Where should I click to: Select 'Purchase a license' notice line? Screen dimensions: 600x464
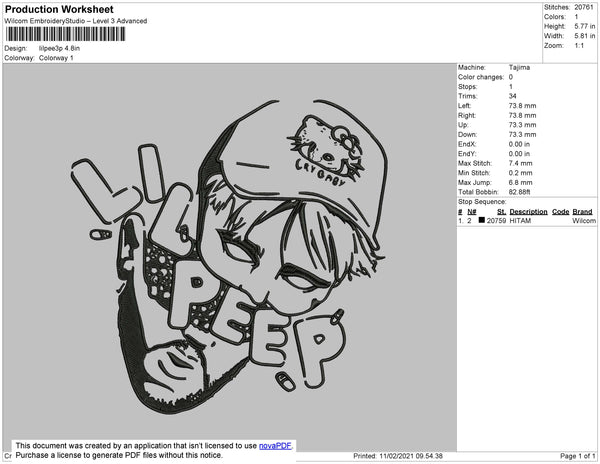pos(119,455)
